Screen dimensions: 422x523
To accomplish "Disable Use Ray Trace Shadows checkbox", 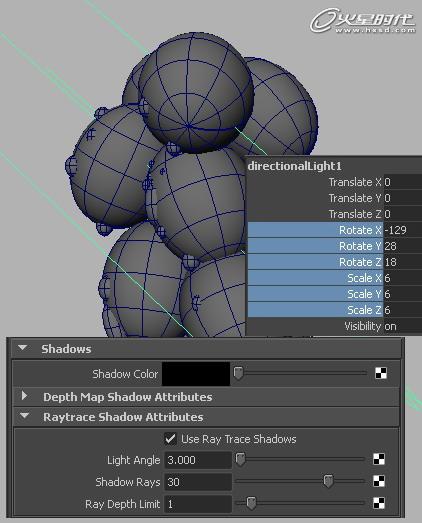I will 170,439.
